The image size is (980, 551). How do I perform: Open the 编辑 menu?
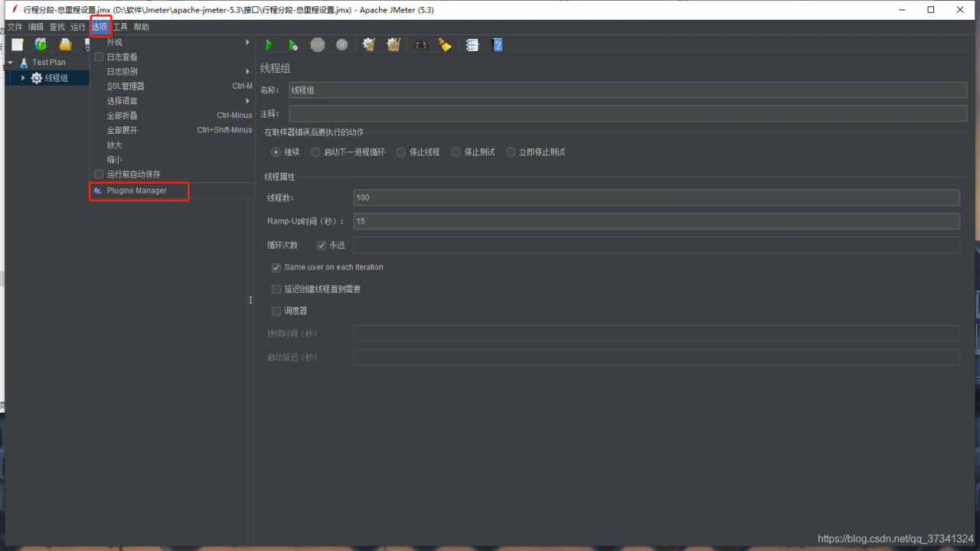point(36,27)
